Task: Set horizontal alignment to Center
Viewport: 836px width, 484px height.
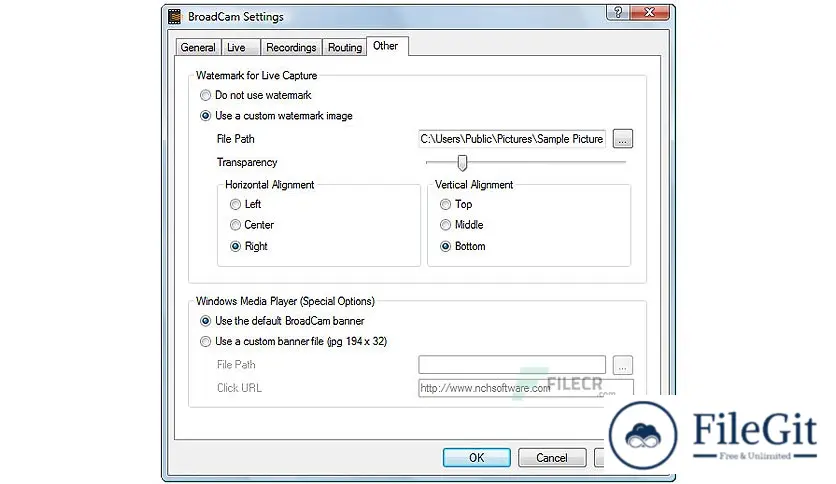Action: 252,225
